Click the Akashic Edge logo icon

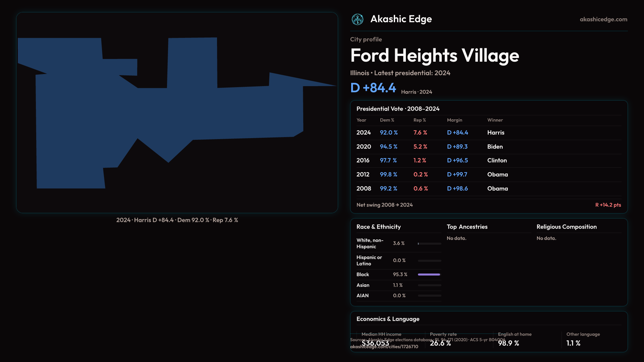click(357, 19)
